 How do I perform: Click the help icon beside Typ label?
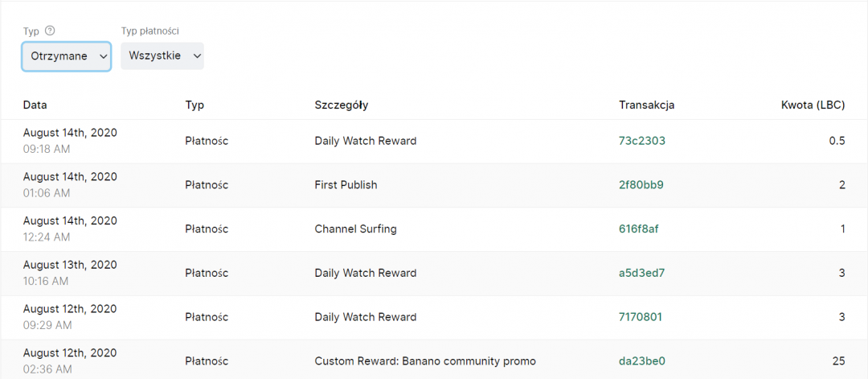pos(50,31)
